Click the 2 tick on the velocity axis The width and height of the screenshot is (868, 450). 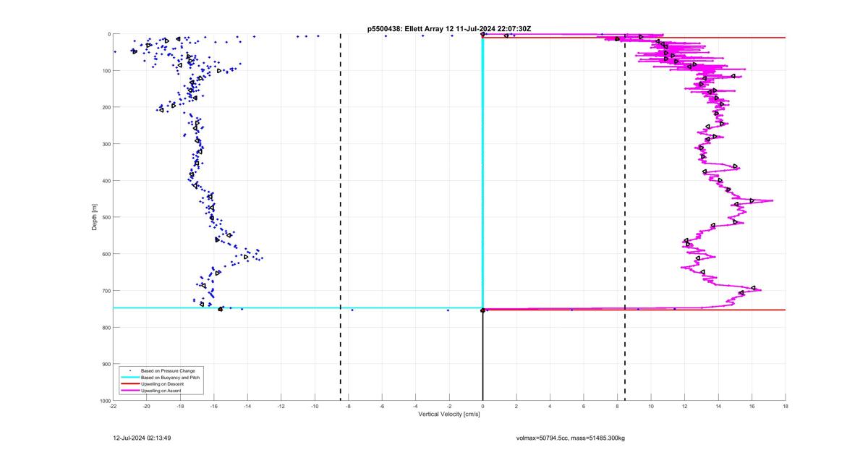(x=516, y=407)
